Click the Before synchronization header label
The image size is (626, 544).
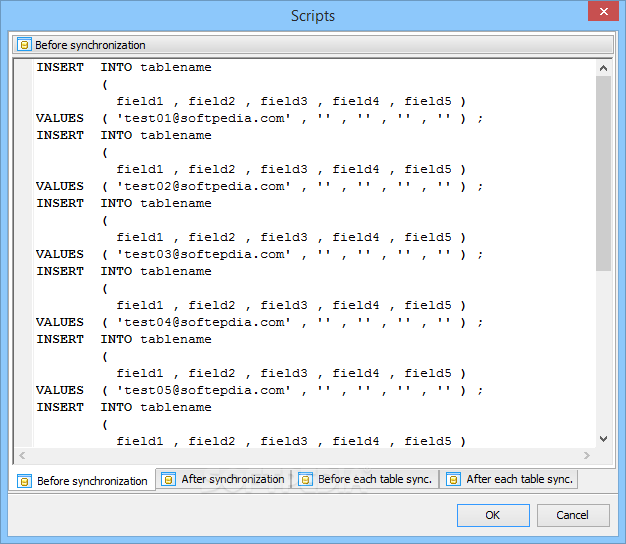(90, 45)
